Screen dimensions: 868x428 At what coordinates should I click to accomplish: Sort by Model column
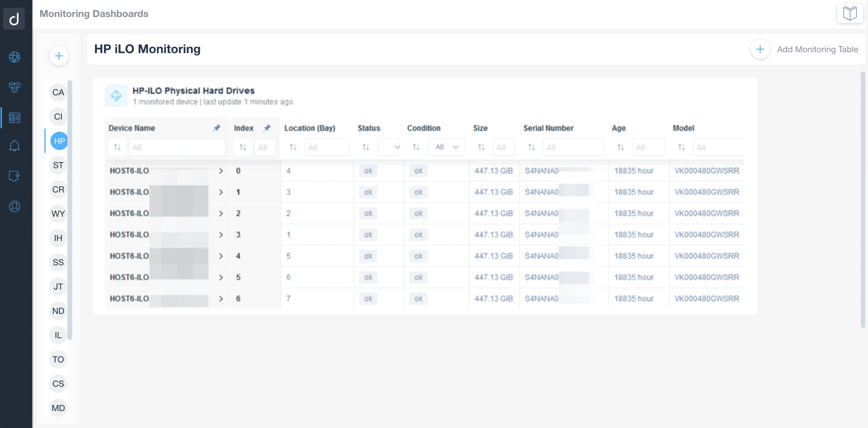[x=681, y=147]
